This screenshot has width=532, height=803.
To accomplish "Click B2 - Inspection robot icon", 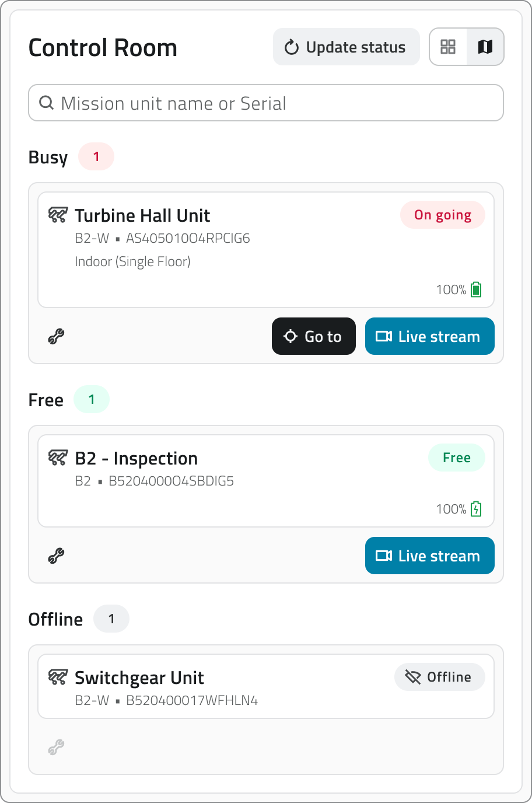I will pyautogui.click(x=58, y=458).
